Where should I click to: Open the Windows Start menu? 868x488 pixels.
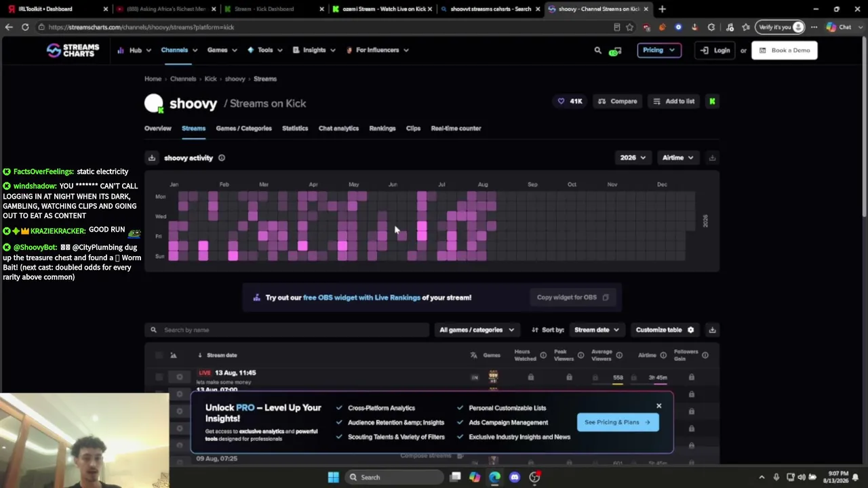click(333, 477)
